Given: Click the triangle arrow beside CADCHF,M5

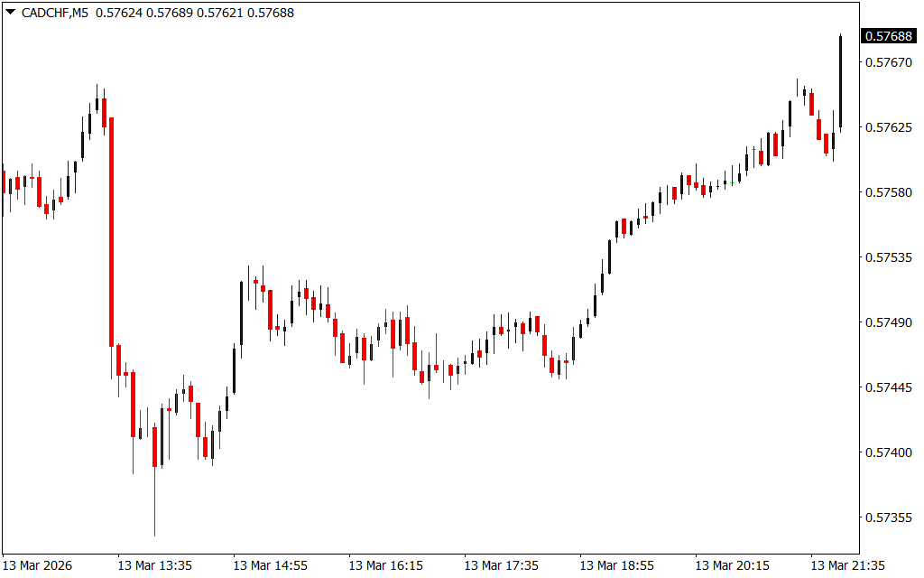Looking at the screenshot, I should point(10,13).
